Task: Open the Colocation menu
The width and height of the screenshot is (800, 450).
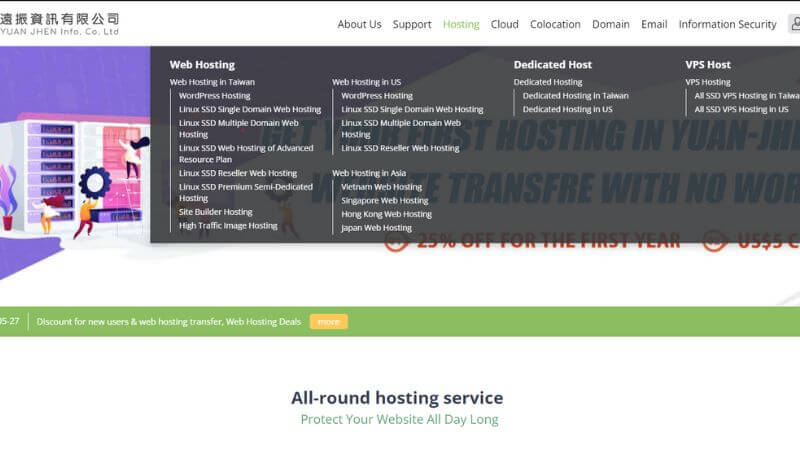Action: point(555,24)
